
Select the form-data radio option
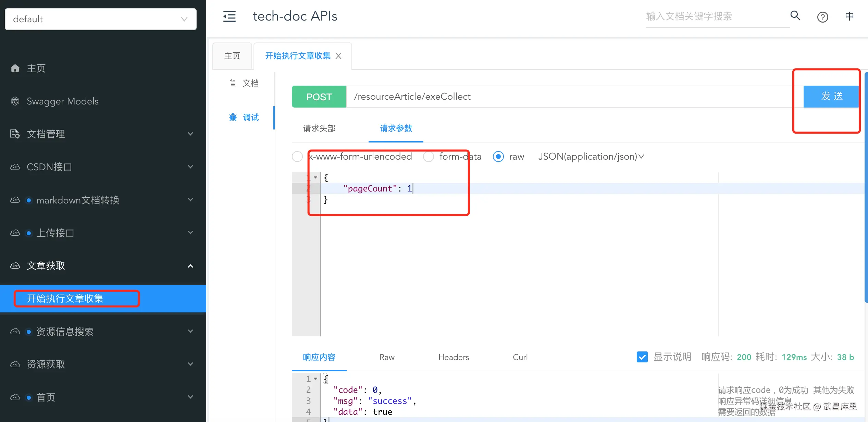428,157
